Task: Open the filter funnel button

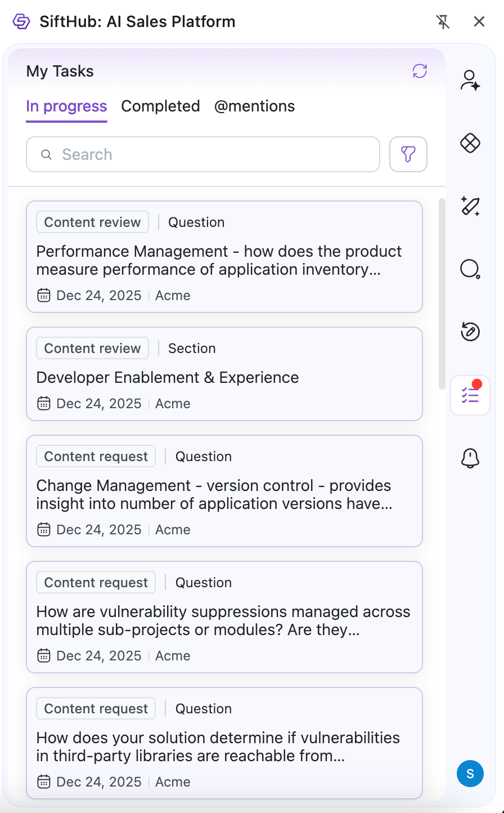Action: pos(408,154)
